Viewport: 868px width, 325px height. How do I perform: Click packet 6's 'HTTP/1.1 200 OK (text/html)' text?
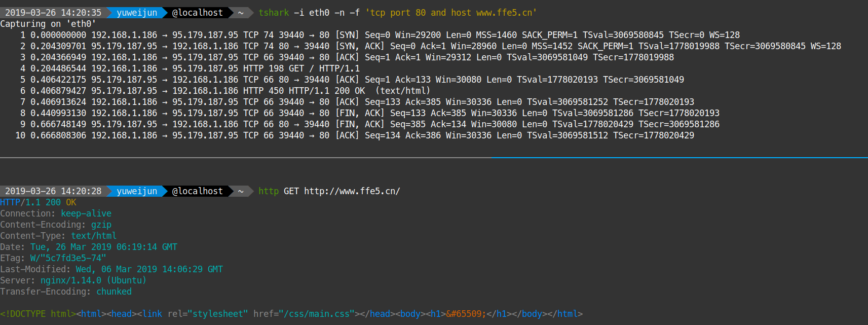359,91
